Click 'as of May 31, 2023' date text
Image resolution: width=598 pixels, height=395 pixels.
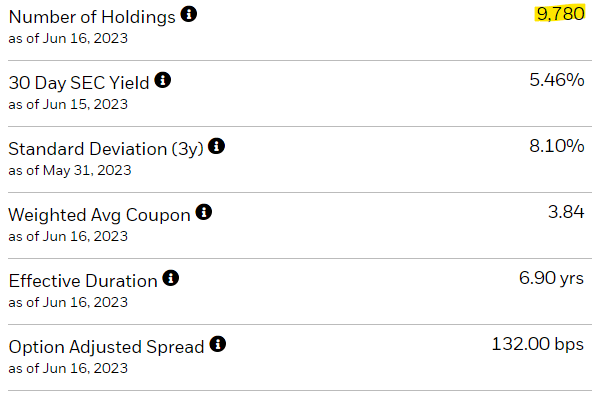coord(70,170)
